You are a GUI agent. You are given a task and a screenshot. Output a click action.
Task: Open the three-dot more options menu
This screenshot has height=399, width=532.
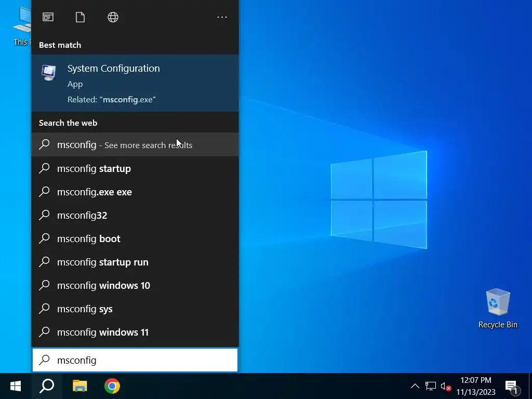point(222,17)
